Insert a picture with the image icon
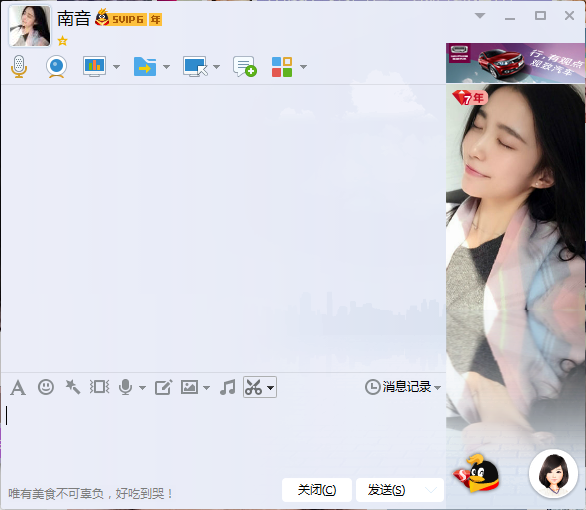The height and width of the screenshot is (510, 586). [x=189, y=387]
